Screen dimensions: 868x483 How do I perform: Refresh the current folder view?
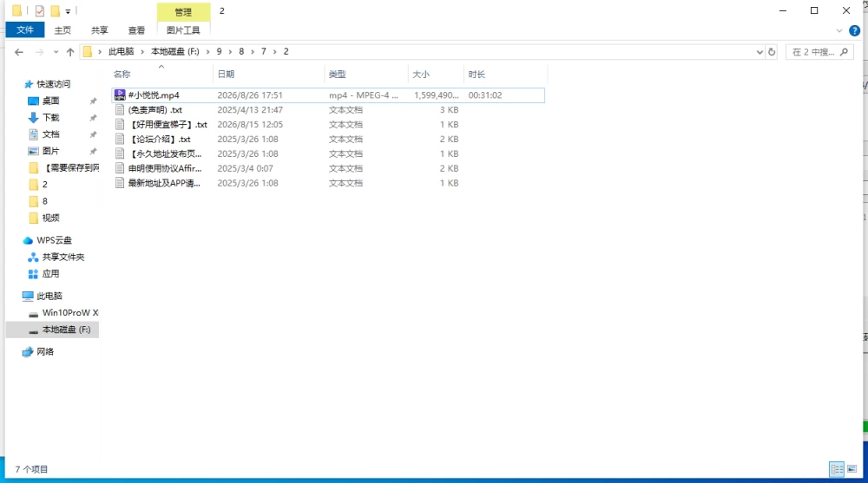coord(772,52)
